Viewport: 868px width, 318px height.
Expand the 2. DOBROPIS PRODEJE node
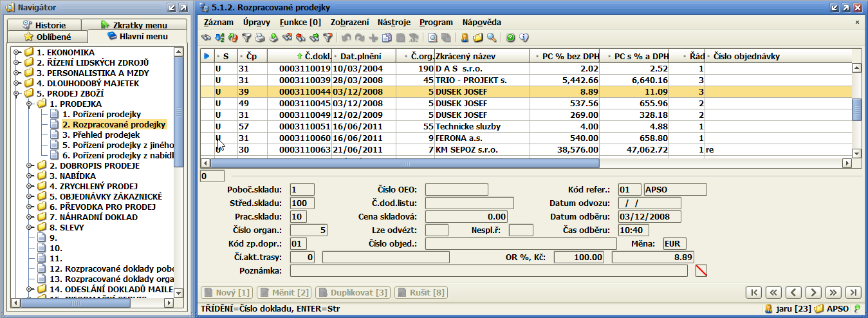pos(29,165)
